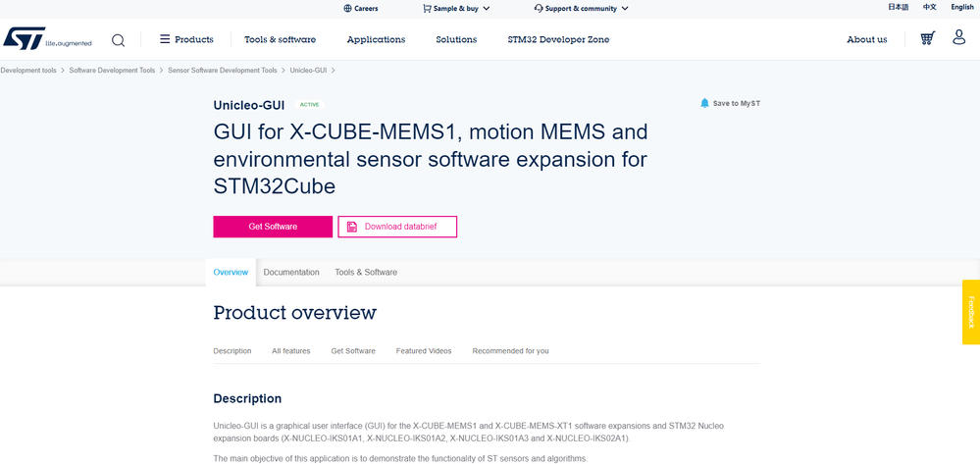Image resolution: width=980 pixels, height=464 pixels.
Task: Click the pink Get Software button
Action: pyautogui.click(x=273, y=227)
